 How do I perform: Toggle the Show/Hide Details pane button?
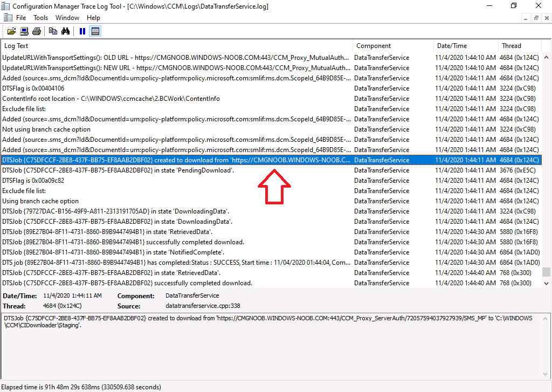(x=95, y=31)
